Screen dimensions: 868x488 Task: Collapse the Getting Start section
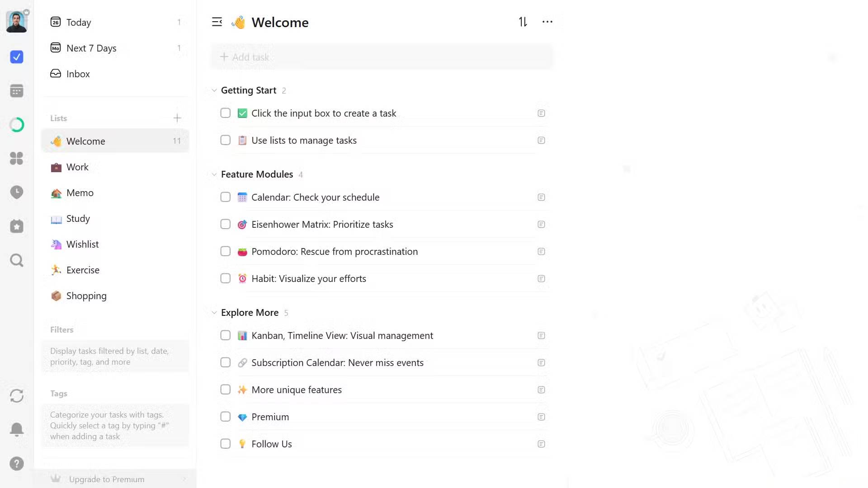coord(214,90)
